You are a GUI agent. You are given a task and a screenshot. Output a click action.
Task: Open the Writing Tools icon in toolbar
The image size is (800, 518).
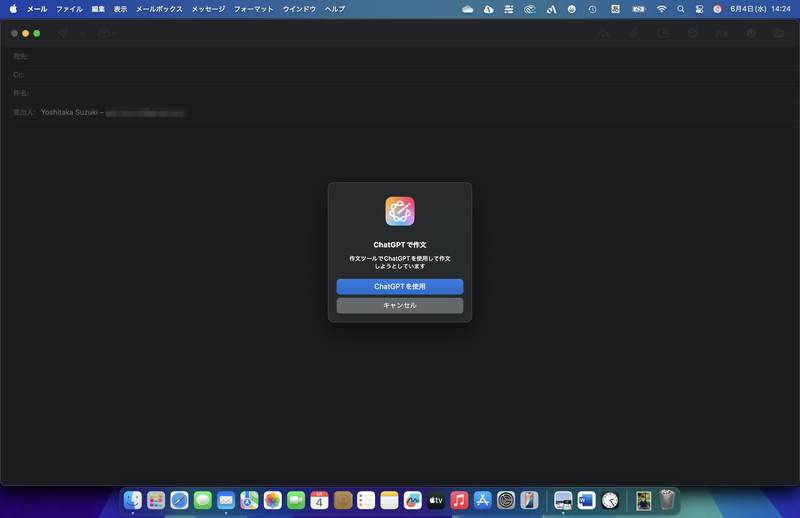[692, 33]
